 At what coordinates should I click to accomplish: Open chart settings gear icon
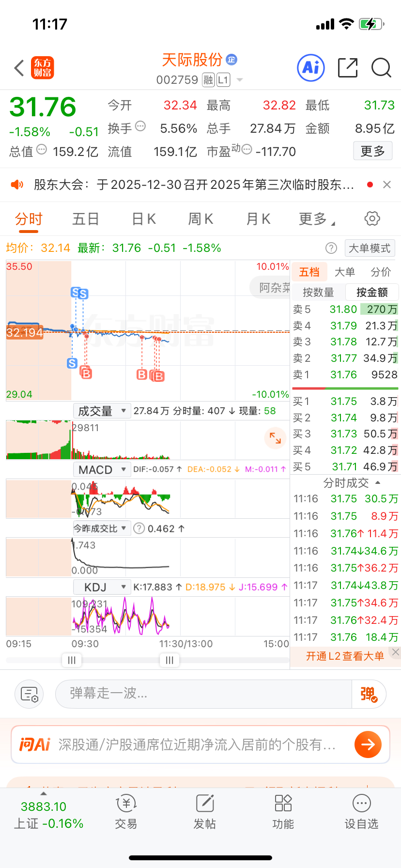click(x=372, y=218)
